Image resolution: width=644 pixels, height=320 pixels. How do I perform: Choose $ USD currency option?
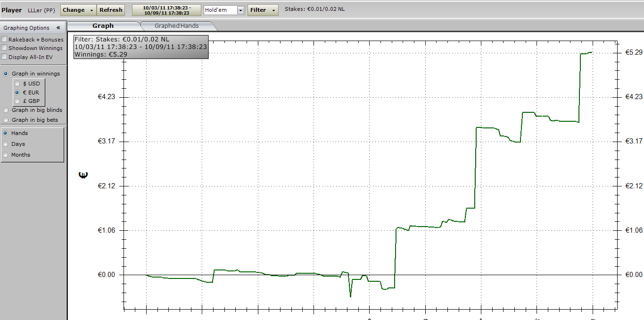point(17,84)
